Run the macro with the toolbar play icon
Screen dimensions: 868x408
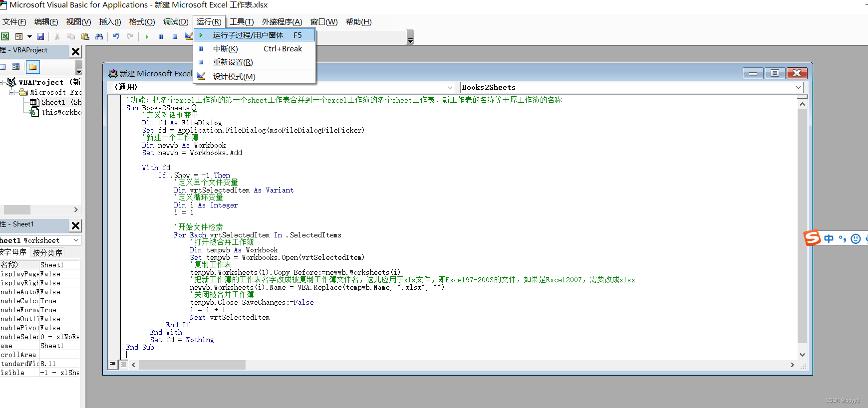(x=147, y=36)
